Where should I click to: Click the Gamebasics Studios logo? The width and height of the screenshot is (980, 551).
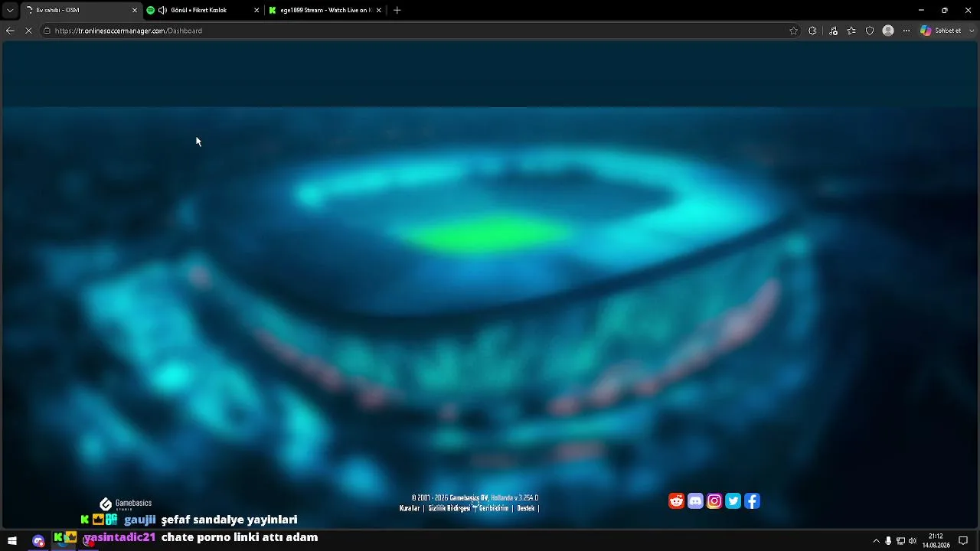[x=126, y=504]
